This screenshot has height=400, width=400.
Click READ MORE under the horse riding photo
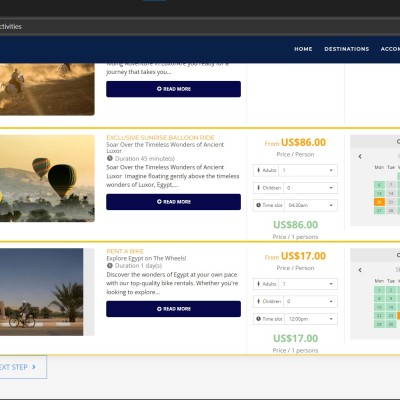(x=173, y=89)
